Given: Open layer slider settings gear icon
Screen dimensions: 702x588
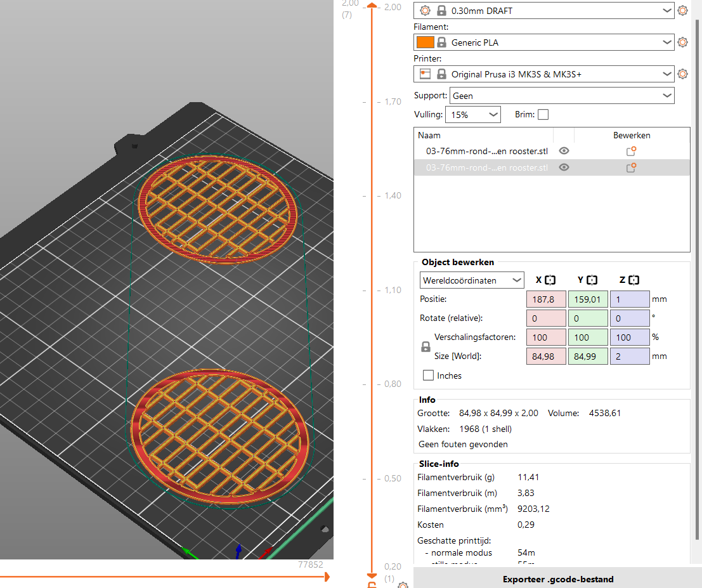Looking at the screenshot, I should coord(402,585).
